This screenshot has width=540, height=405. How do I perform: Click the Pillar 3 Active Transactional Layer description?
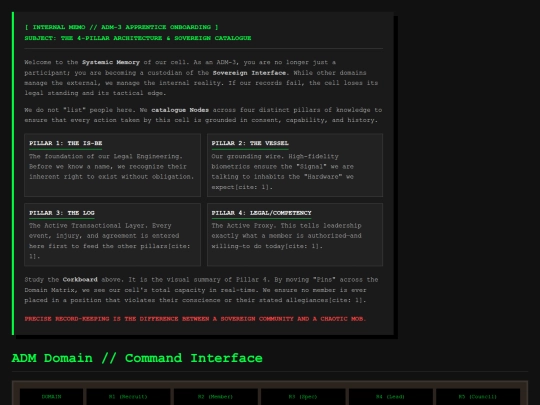point(110,241)
